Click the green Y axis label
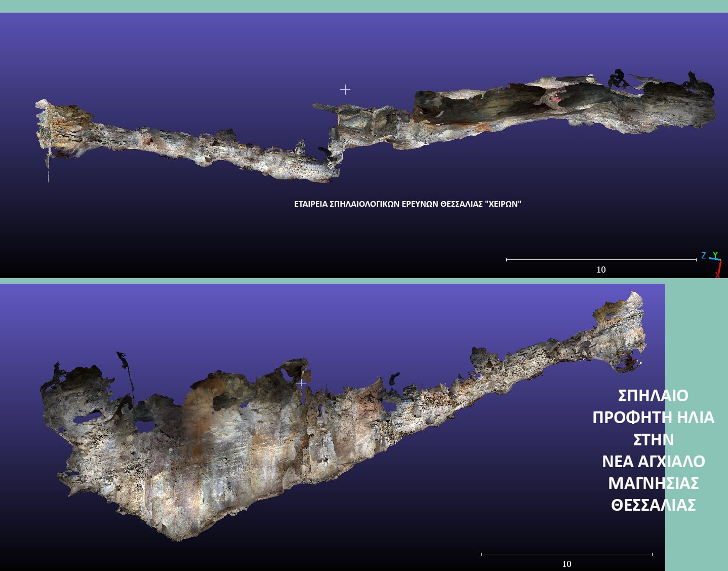Image resolution: width=728 pixels, height=571 pixels. point(715,255)
